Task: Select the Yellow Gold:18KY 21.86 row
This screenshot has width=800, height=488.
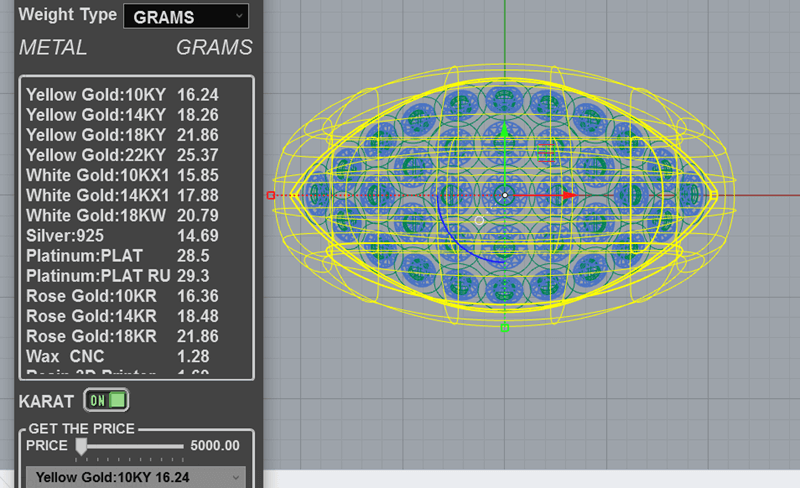Action: [x=122, y=135]
